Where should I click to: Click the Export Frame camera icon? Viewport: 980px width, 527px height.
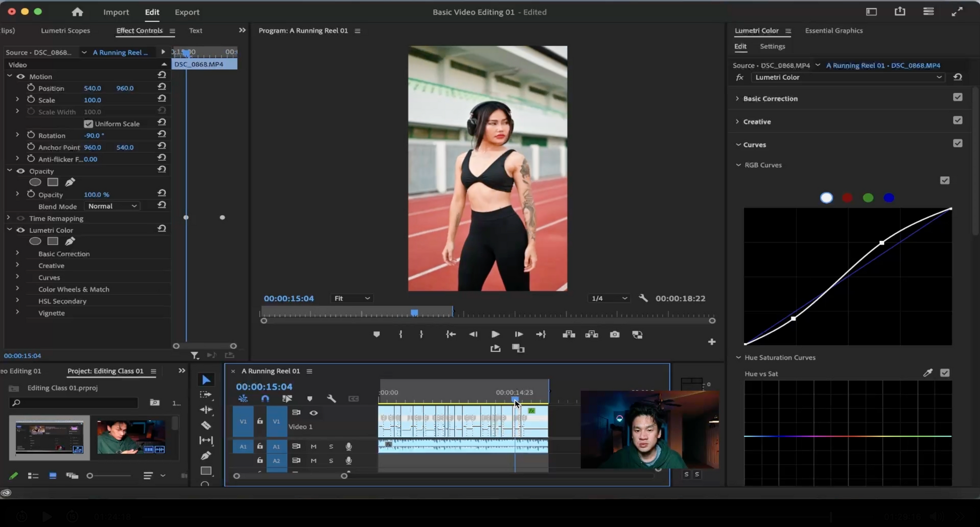614,335
